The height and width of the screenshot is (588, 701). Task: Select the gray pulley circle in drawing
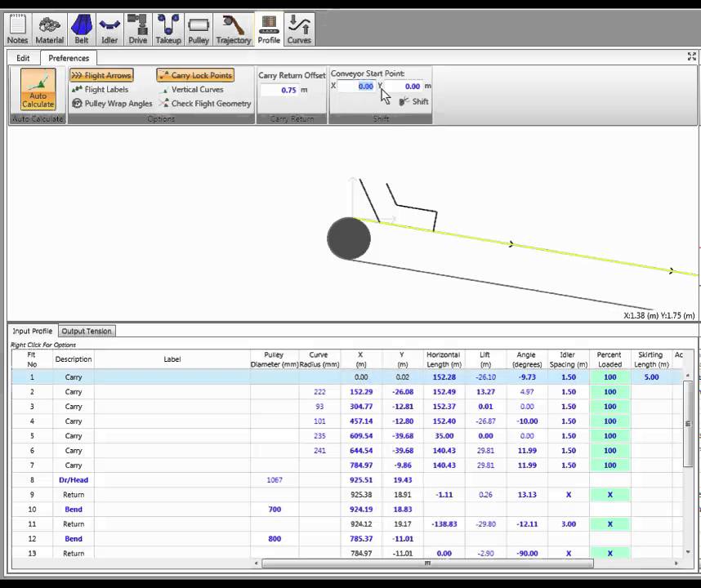349,238
